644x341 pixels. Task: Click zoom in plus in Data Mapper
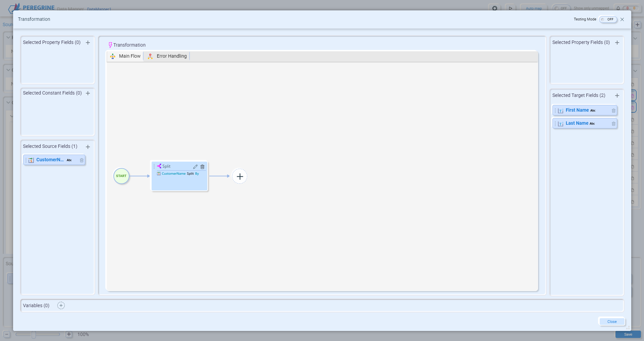pos(69,334)
